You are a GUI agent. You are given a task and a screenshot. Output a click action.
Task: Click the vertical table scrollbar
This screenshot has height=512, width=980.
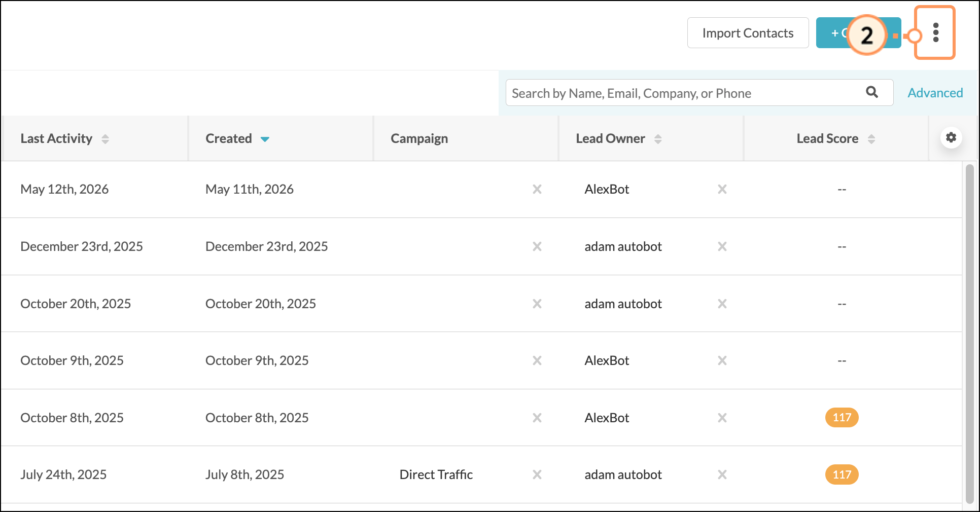pos(969,334)
